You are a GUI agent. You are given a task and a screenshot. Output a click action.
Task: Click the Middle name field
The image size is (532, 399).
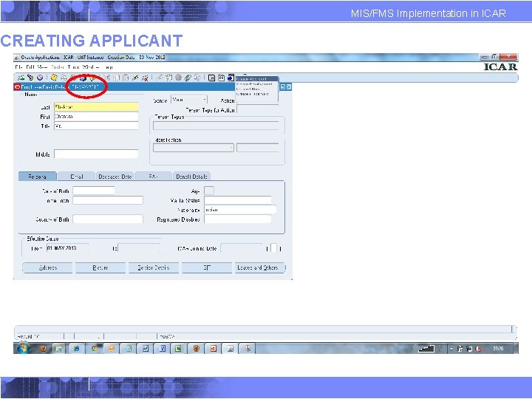tap(96, 154)
